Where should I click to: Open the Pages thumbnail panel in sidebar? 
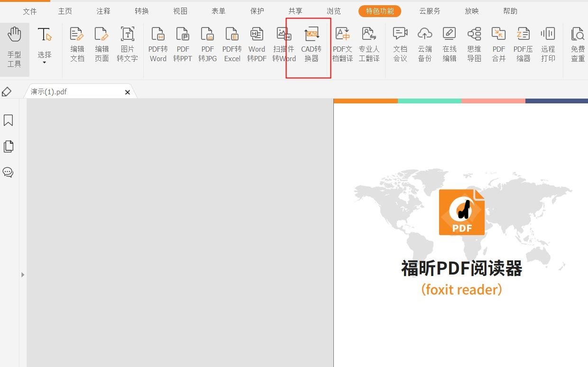(x=8, y=147)
